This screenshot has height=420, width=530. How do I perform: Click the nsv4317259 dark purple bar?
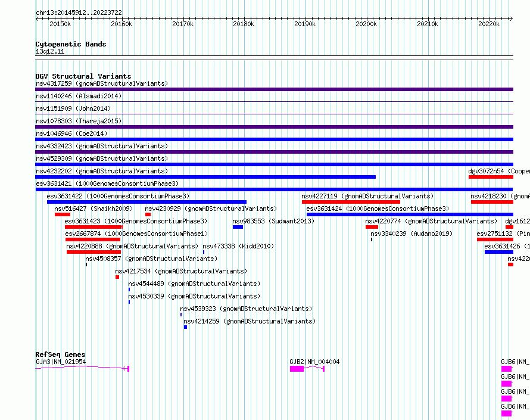click(274, 89)
